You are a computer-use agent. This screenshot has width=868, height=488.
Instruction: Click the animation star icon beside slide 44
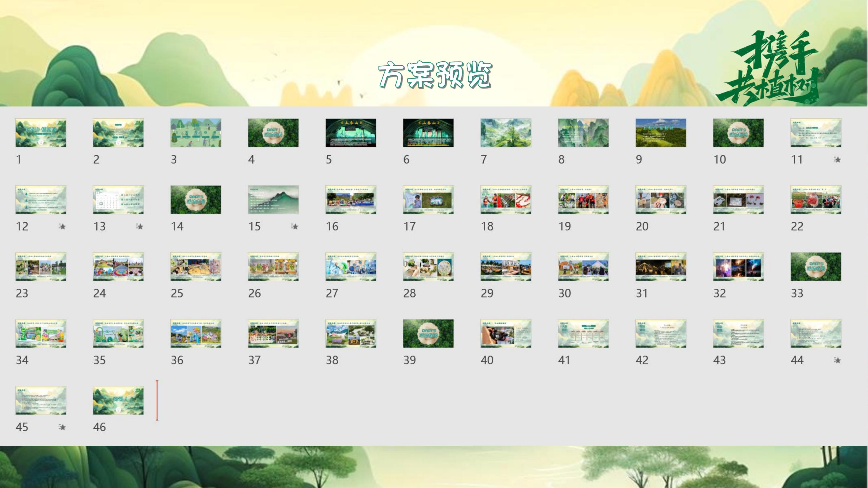[x=837, y=360]
